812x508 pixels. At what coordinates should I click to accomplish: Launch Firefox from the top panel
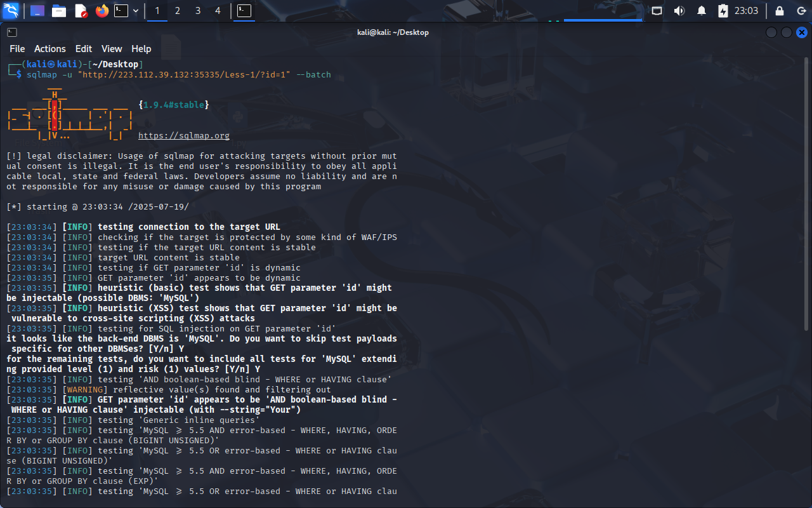102,11
